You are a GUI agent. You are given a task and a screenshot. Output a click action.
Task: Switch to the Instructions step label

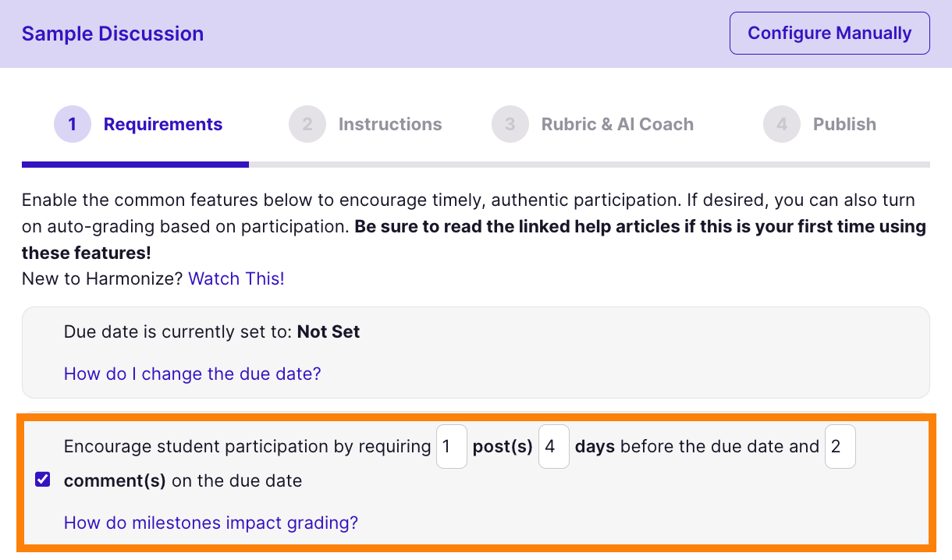coord(390,125)
